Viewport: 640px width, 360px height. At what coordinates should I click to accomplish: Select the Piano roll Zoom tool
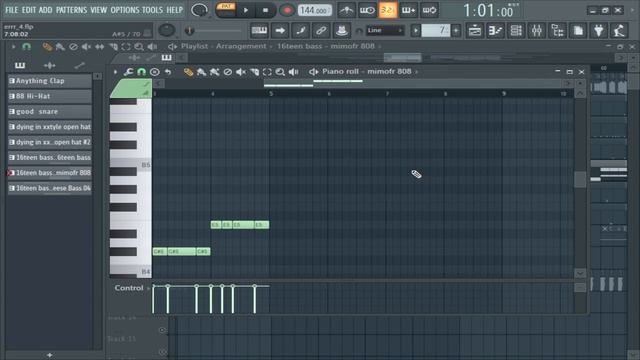(x=280, y=72)
